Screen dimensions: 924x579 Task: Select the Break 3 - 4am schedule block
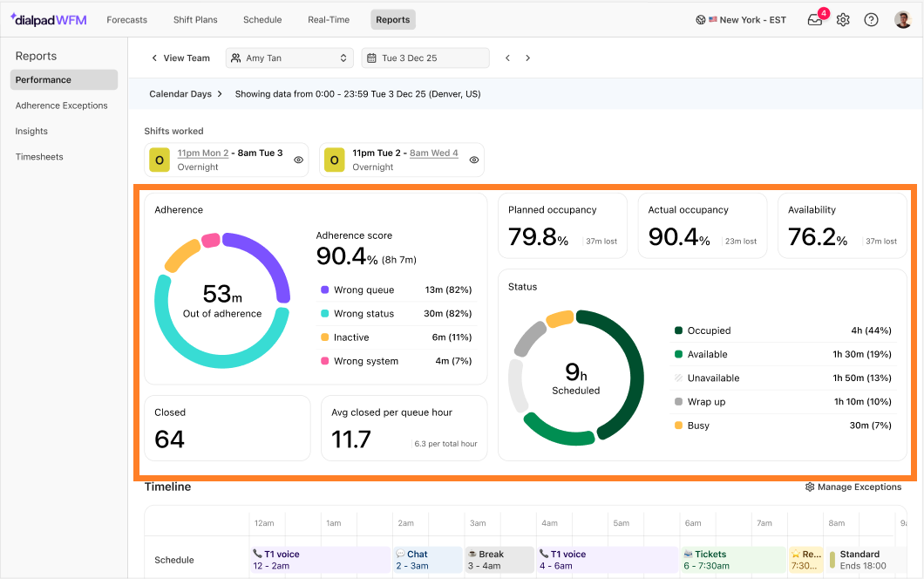coord(499,560)
